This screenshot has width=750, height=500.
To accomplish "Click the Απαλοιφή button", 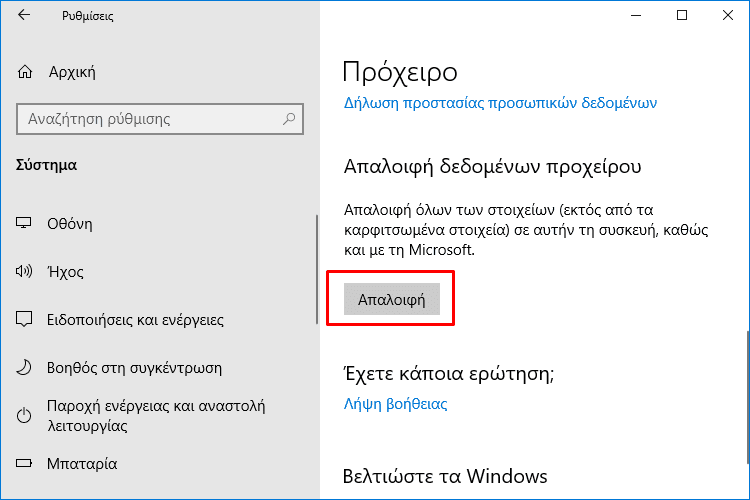I will tap(392, 299).
